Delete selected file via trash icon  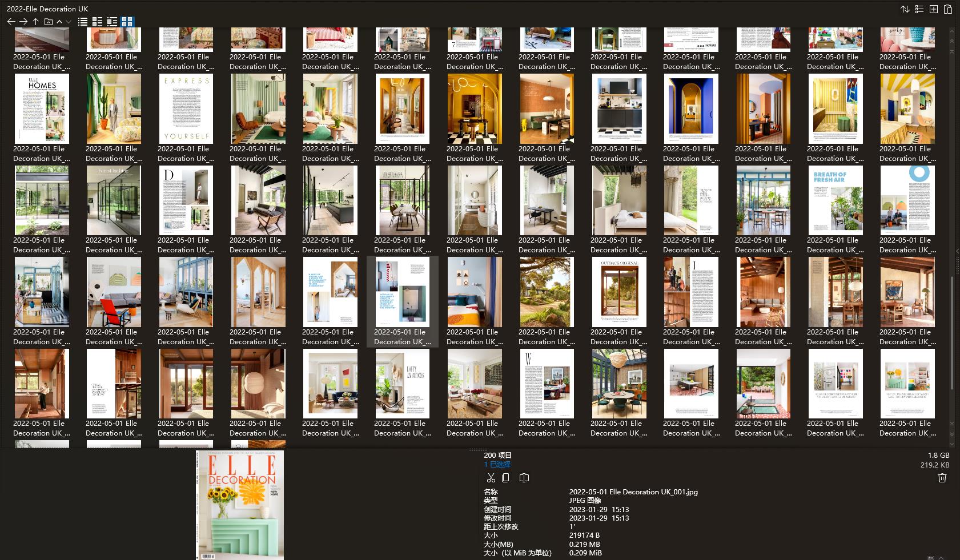[943, 477]
